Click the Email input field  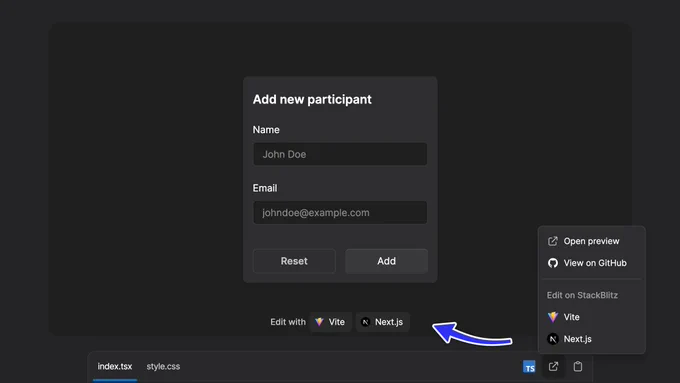pos(340,213)
